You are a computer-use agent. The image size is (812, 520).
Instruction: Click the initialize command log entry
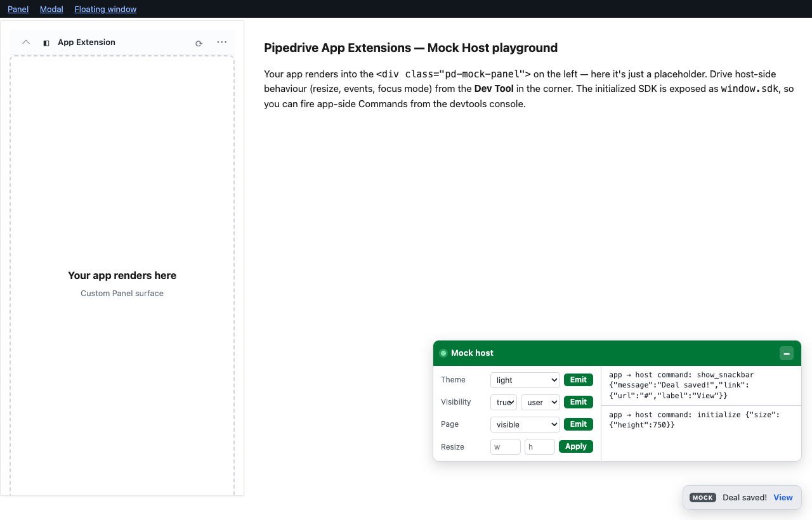tap(701, 420)
